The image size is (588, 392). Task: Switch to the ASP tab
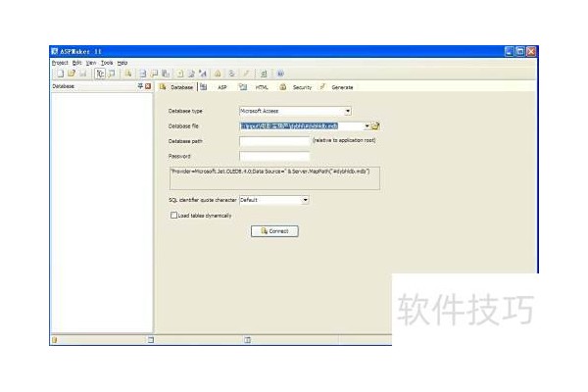[222, 87]
